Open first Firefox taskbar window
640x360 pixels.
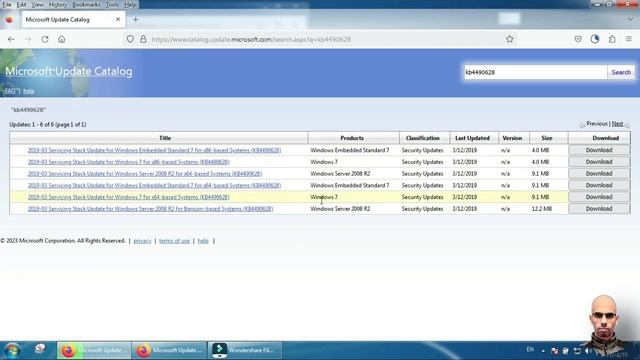tap(94, 350)
